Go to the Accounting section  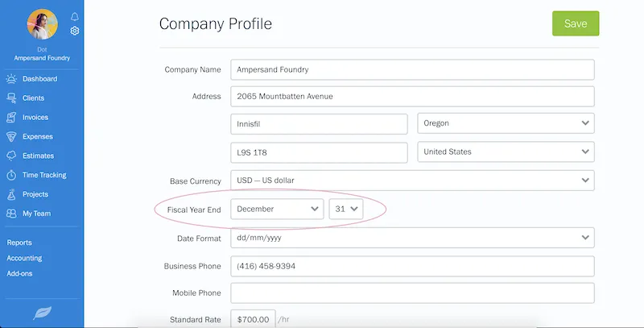(24, 259)
